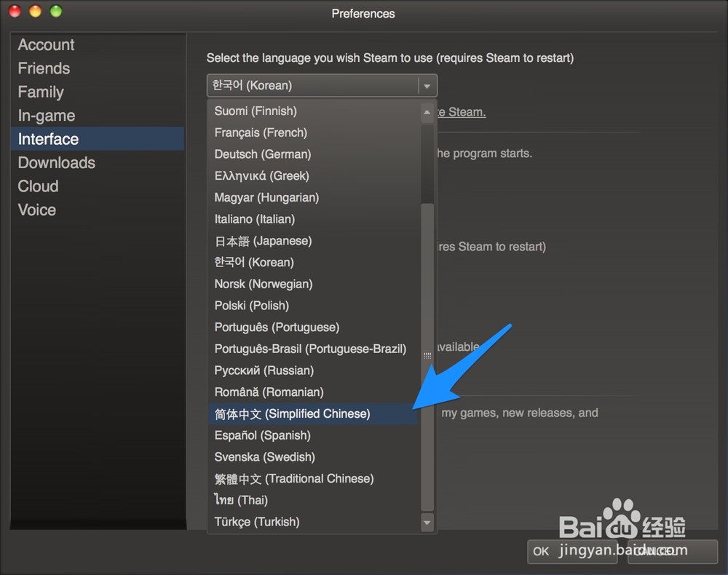Choose Italiano (Italian) from the list

(x=314, y=219)
